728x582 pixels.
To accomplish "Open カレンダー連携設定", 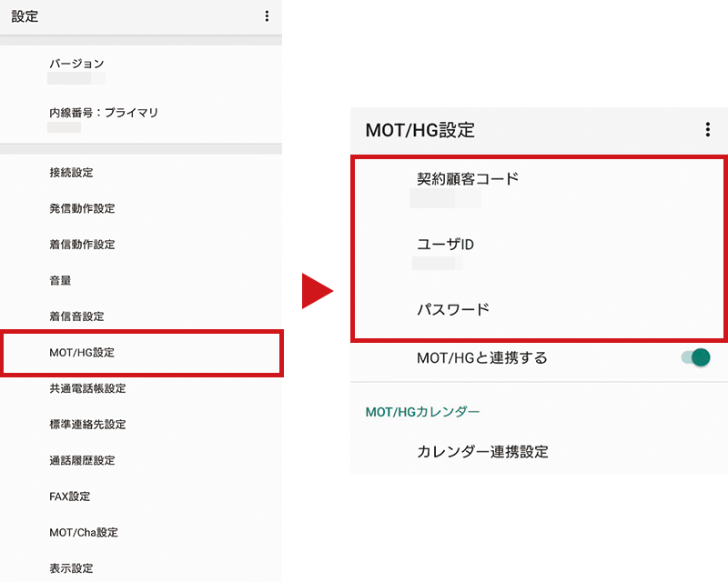I will coord(539,452).
